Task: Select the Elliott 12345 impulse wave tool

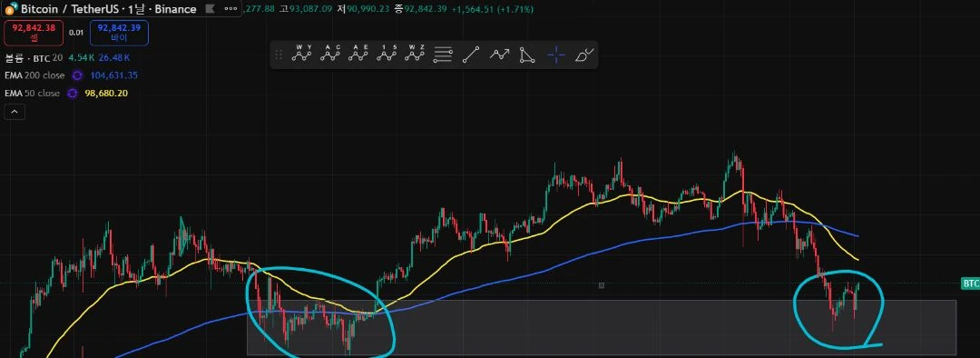Action: click(x=387, y=55)
